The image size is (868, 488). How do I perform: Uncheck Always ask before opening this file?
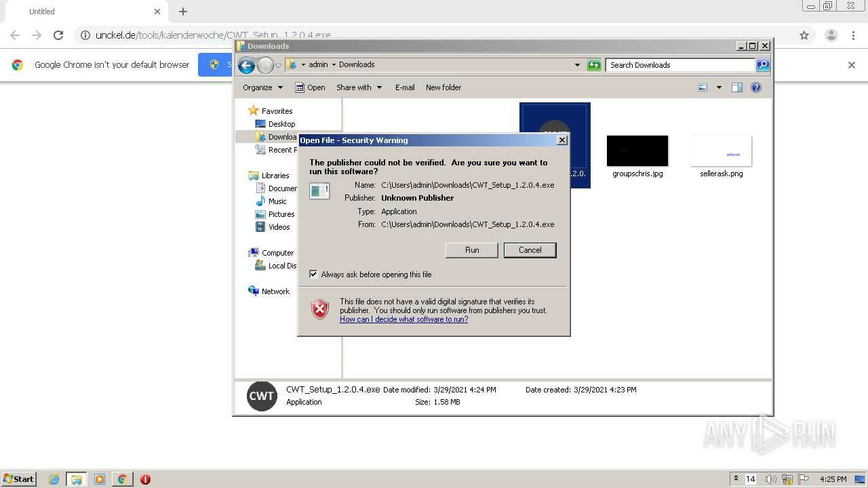coord(313,274)
